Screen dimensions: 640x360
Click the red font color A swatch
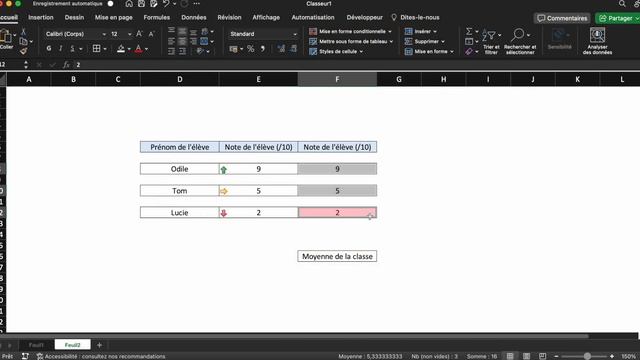[139, 49]
